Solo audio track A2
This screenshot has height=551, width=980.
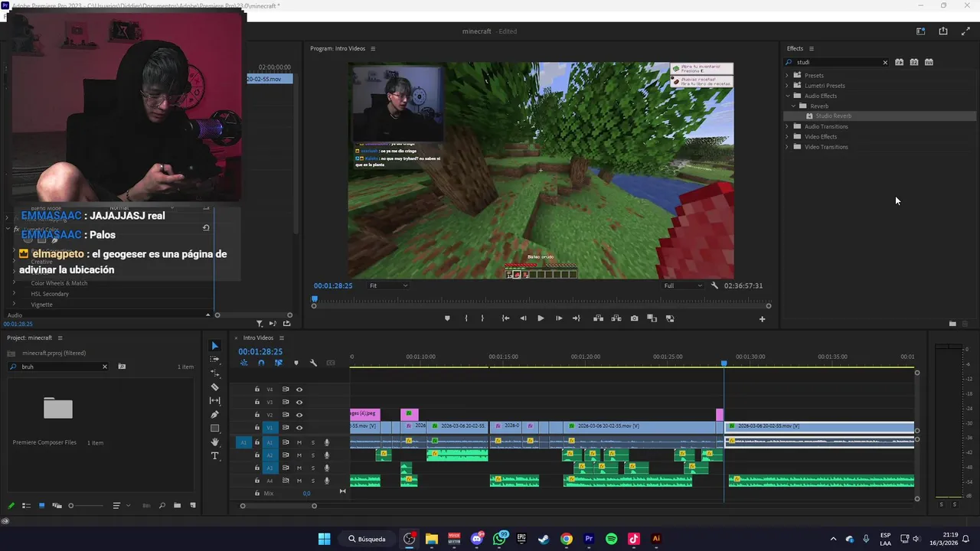pos(312,455)
